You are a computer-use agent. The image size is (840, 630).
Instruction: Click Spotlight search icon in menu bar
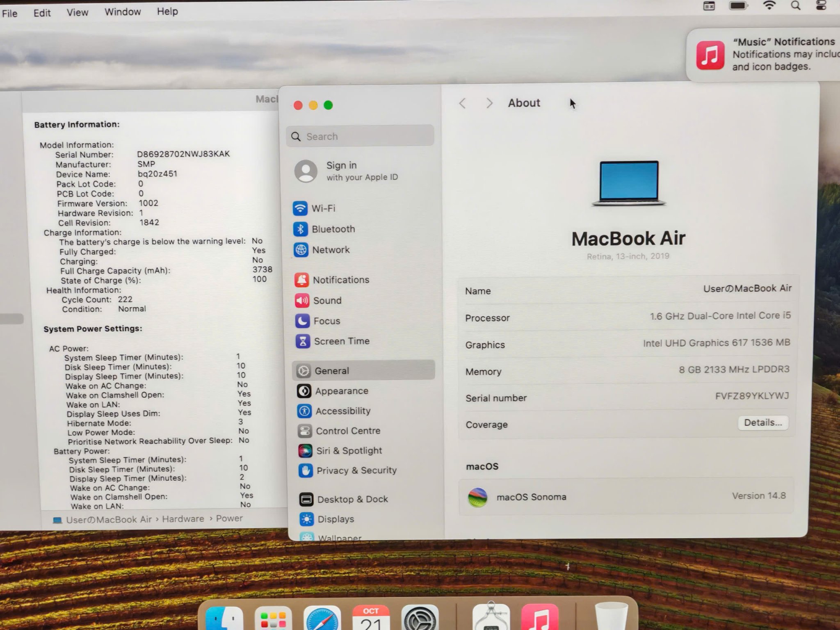tap(795, 6)
